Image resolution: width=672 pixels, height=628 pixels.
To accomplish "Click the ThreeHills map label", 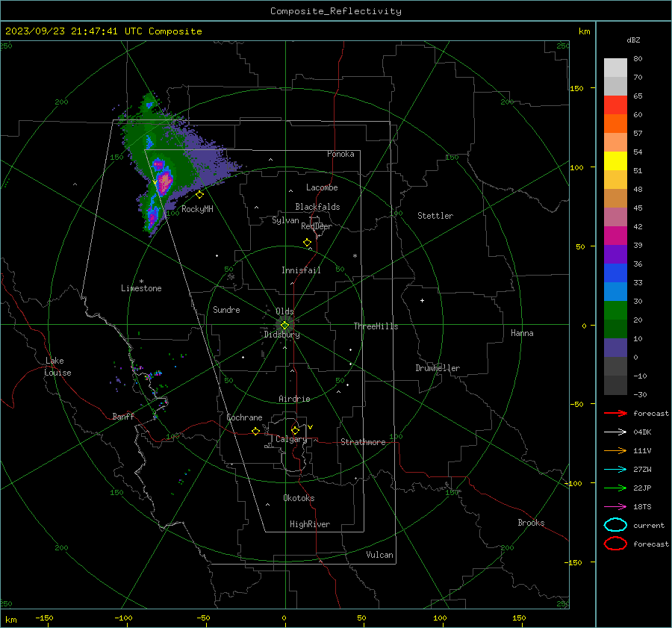I will coord(376,326).
